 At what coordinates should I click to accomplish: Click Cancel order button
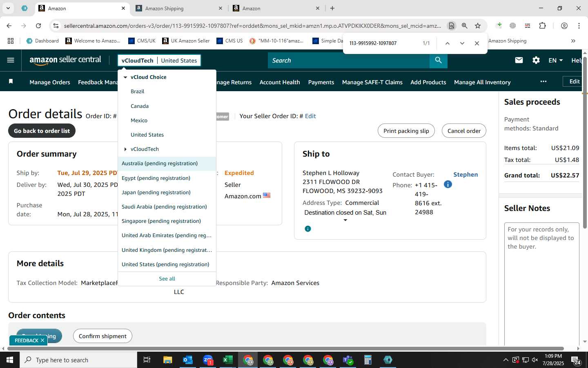coord(464,131)
